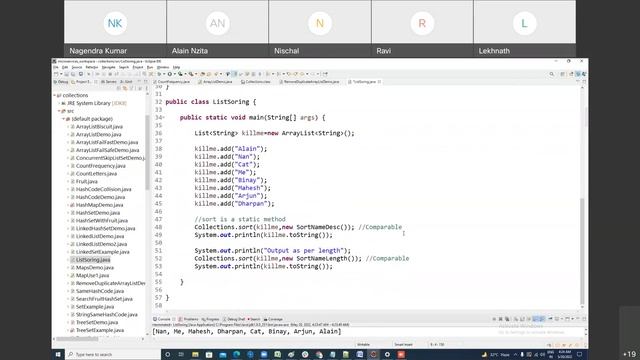
Task: Select the Problems bottom tab
Action: pos(188,319)
